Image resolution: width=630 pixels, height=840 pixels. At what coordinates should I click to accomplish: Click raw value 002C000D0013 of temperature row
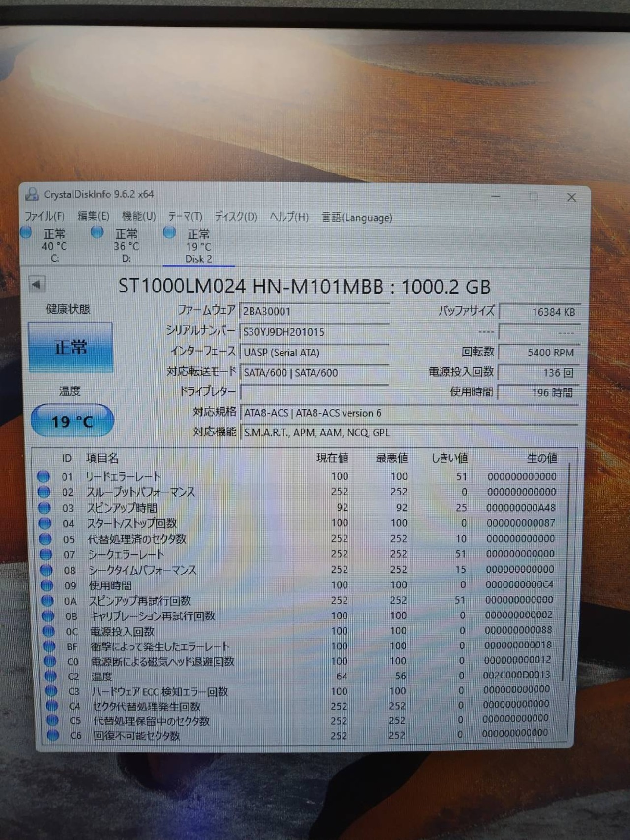516,675
